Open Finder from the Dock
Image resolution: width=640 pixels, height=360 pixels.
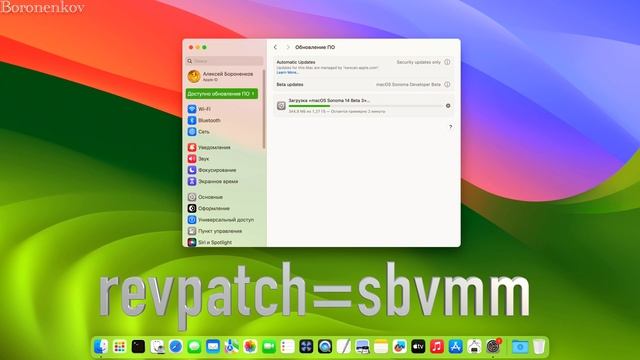click(101, 347)
